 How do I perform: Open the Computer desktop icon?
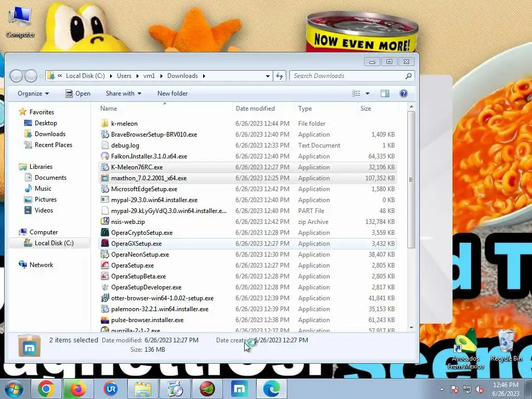(20, 22)
